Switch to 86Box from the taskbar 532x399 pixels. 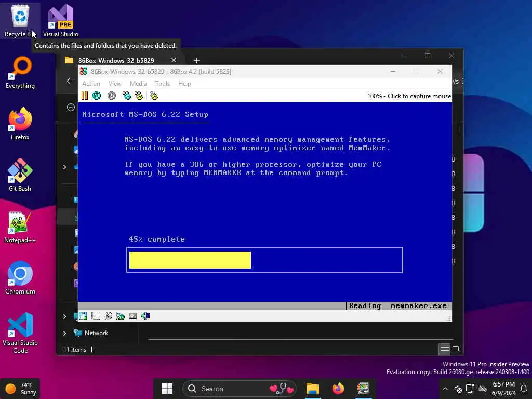pos(363,389)
